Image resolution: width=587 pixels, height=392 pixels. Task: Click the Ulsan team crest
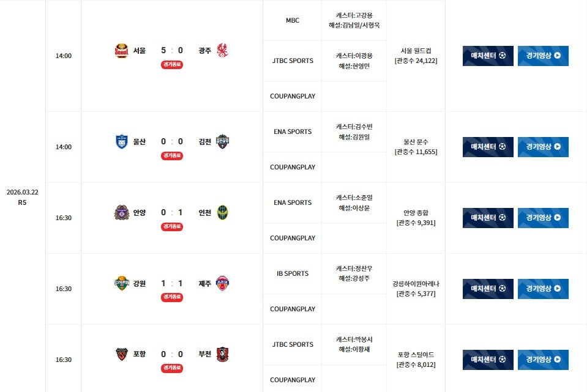click(121, 142)
